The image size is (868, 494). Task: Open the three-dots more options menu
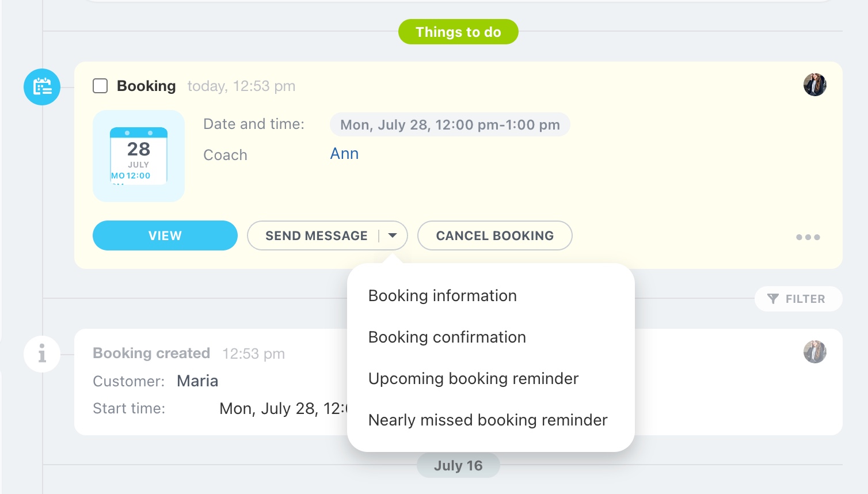point(808,237)
